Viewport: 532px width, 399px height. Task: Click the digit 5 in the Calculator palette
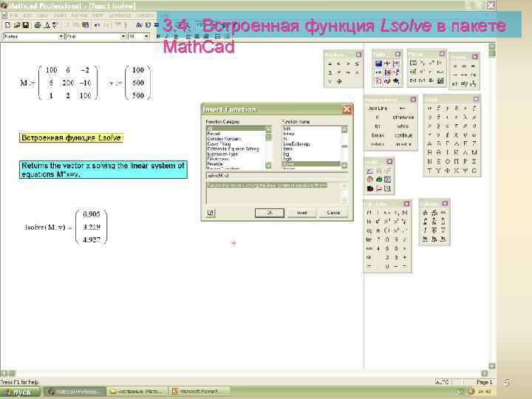[387, 248]
